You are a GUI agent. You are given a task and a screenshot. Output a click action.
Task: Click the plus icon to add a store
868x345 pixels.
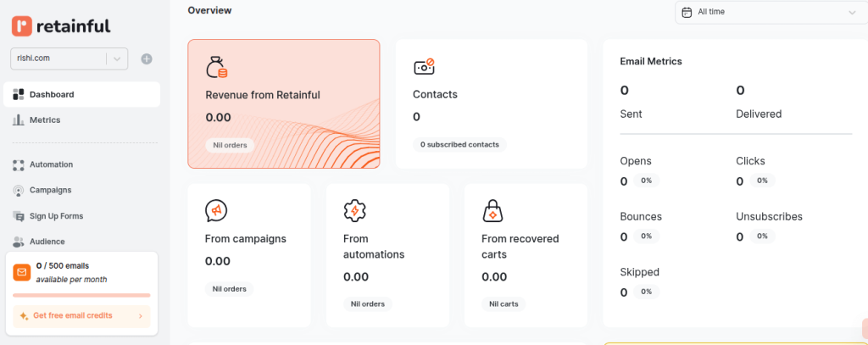(x=146, y=58)
